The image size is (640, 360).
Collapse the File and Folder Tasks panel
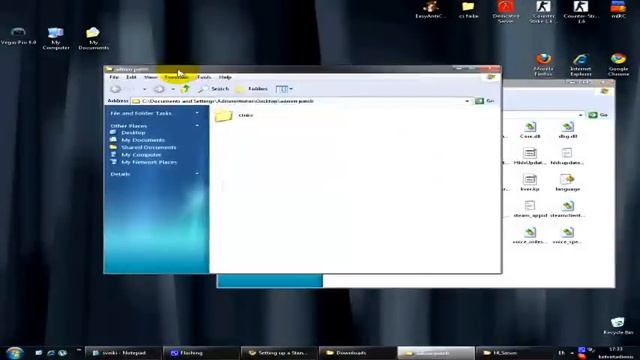197,113
